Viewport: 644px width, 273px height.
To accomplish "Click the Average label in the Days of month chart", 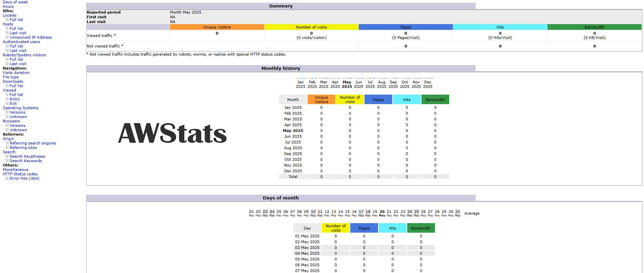I will tap(472, 213).
